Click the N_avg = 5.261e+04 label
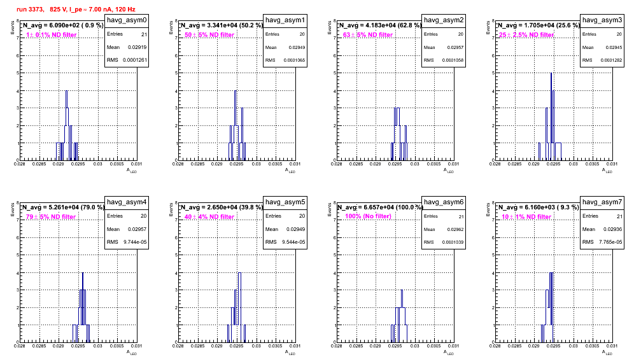The height and width of the screenshot is (364, 634). click(63, 207)
